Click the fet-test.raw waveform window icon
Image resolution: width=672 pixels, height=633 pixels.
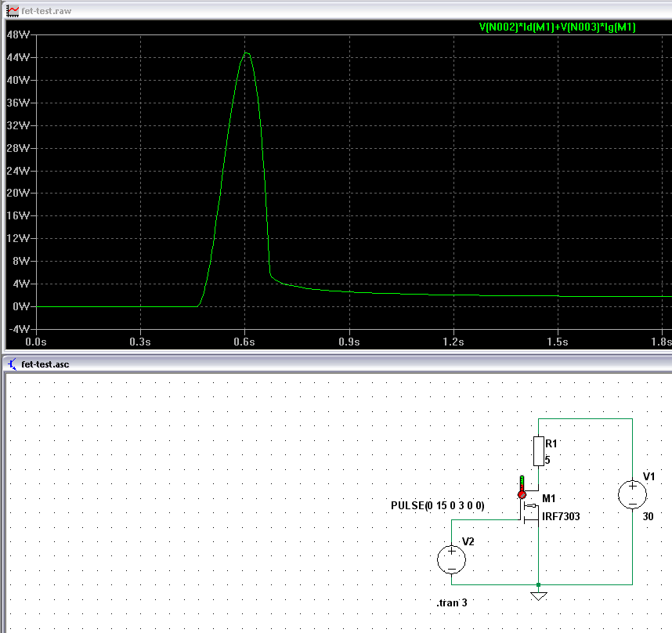[12, 11]
